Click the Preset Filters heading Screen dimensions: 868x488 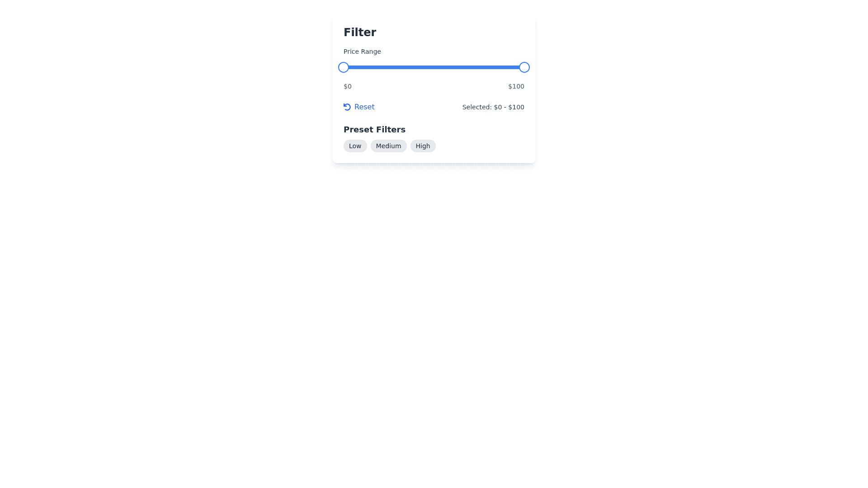click(x=374, y=130)
